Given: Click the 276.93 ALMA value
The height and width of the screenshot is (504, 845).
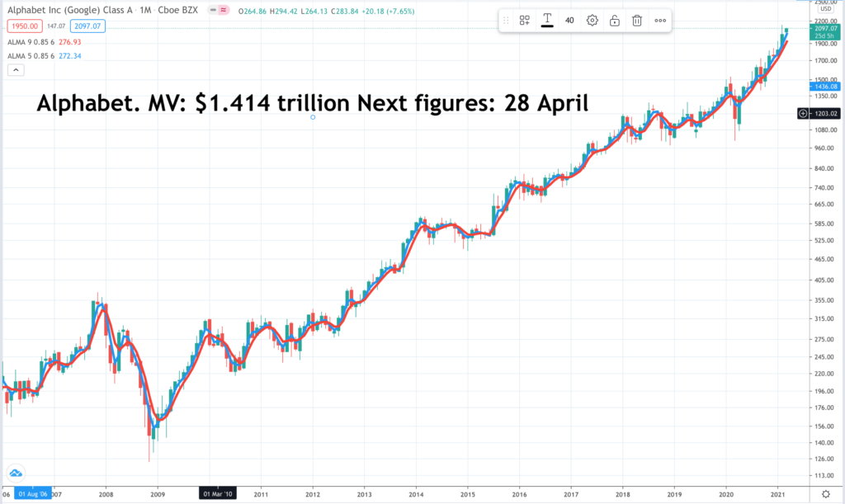Looking at the screenshot, I should [x=70, y=42].
